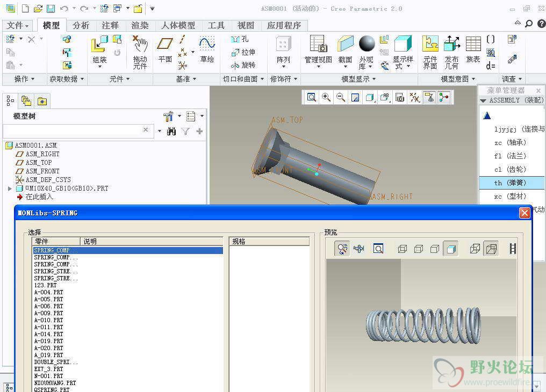Image resolution: width=546 pixels, height=392 pixels.
Task: Expand the Operations (操作) group dropdown
Action: (24, 79)
